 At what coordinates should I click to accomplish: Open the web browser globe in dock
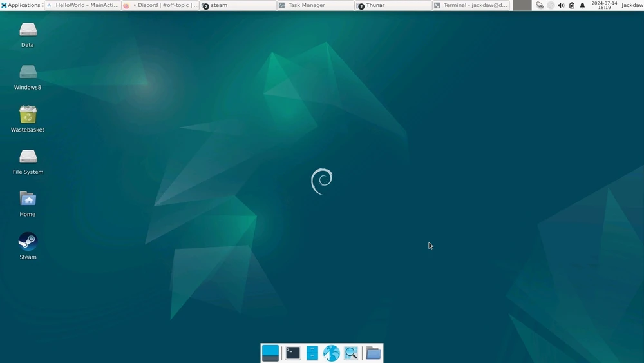coord(331,353)
